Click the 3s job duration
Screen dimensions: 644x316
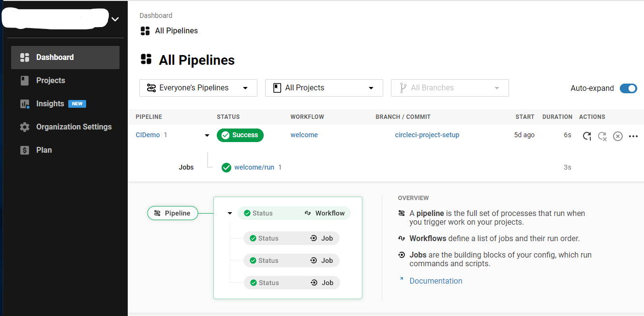click(x=568, y=167)
